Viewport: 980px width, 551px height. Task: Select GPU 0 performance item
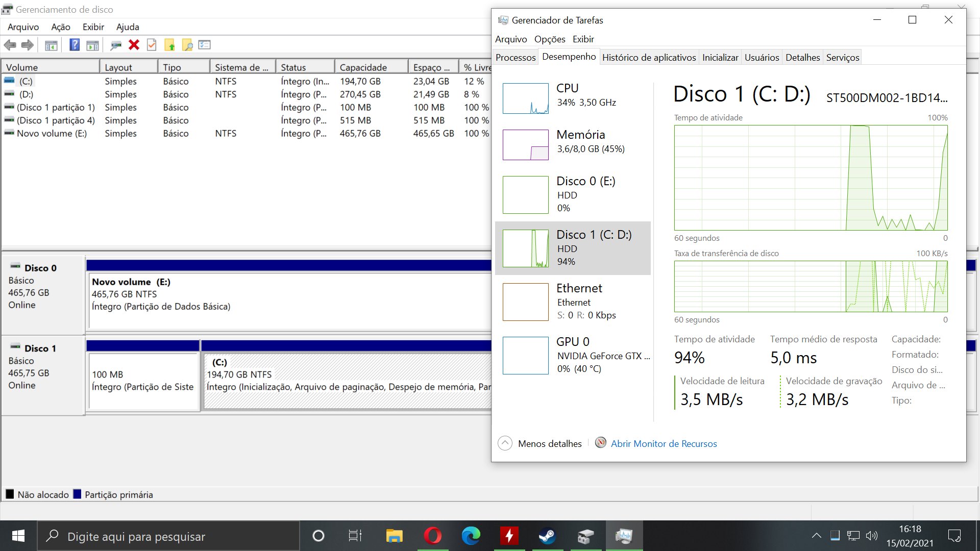[x=573, y=355]
